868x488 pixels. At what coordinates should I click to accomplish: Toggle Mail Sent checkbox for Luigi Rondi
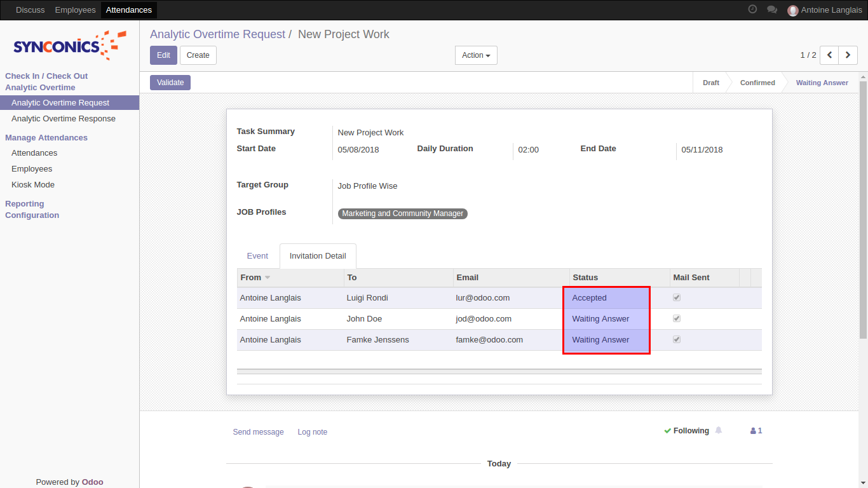677,297
